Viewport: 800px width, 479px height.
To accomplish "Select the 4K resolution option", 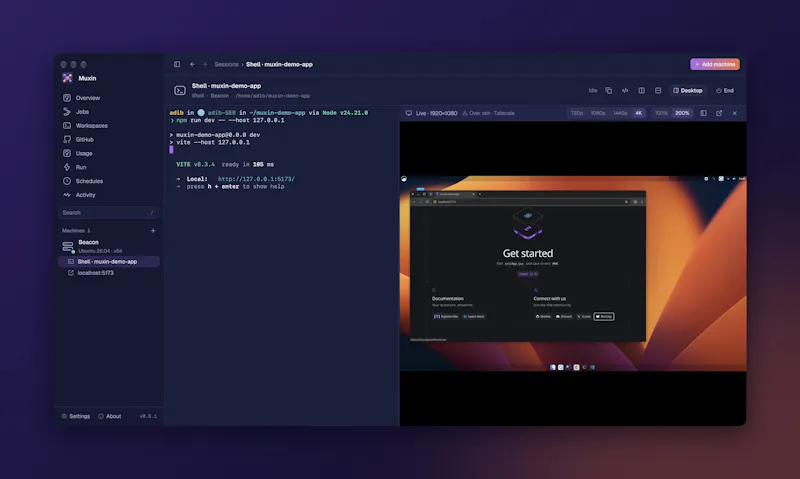I will 638,113.
